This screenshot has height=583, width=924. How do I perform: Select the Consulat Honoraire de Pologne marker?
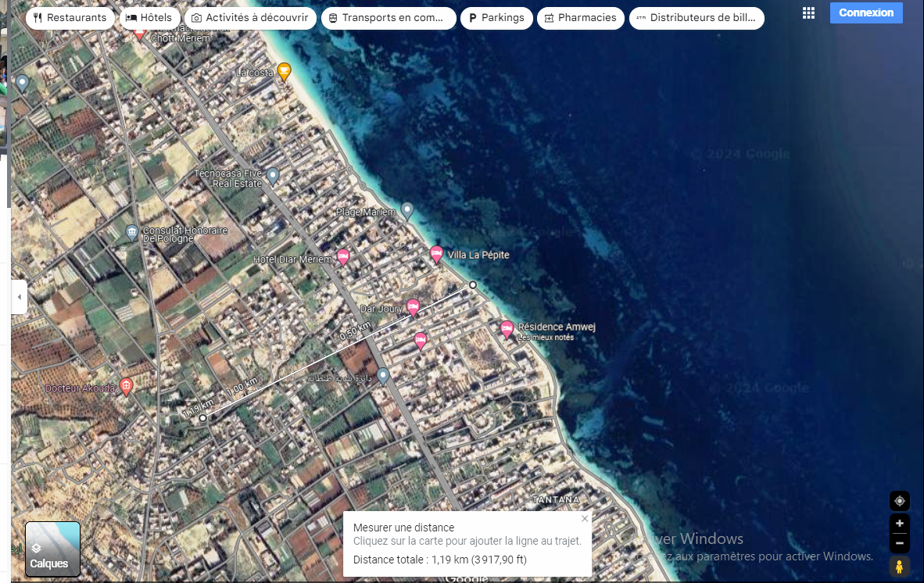tap(132, 231)
